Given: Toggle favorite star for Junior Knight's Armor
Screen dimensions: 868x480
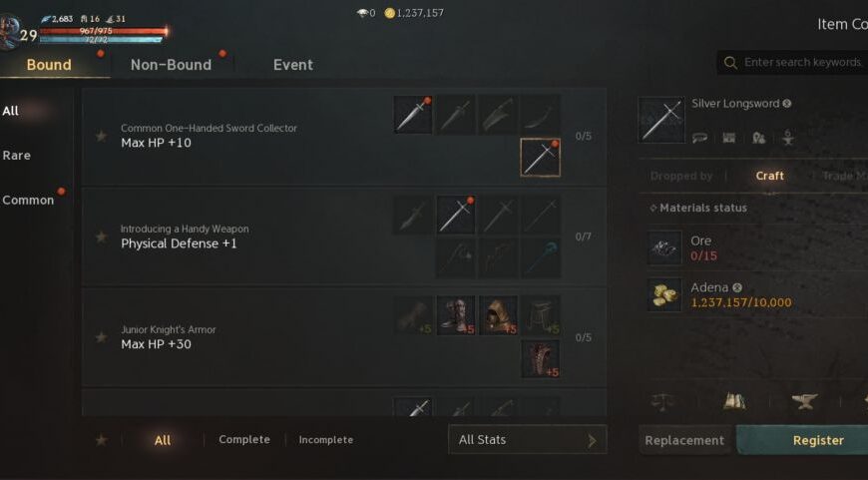Looking at the screenshot, I should tap(101, 337).
